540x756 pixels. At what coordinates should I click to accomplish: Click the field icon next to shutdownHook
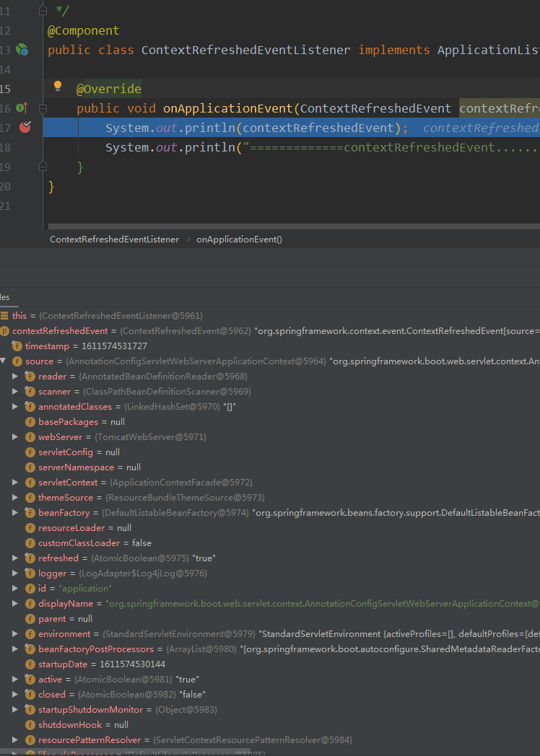(30, 725)
